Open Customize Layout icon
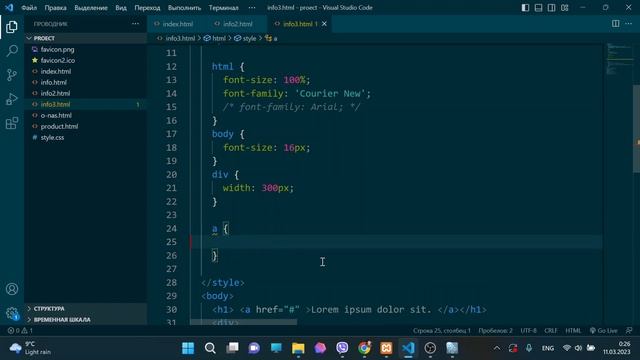Screen dimensions: 640x360 tap(564, 7)
